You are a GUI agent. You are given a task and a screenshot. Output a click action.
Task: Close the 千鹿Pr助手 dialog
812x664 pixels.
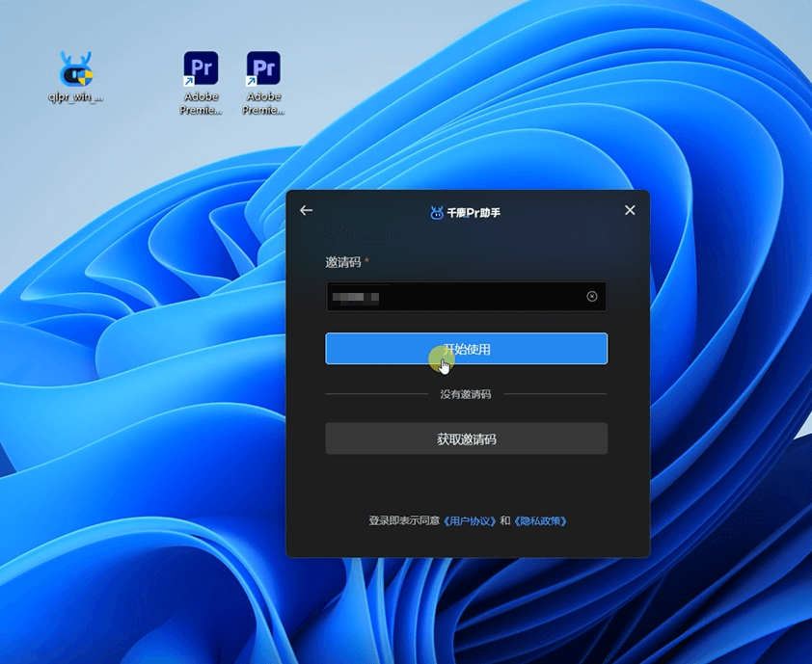click(x=630, y=210)
